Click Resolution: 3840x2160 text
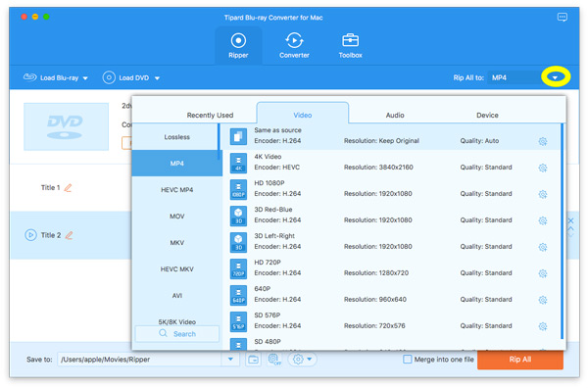This screenshot has height=388, width=588. 378,168
